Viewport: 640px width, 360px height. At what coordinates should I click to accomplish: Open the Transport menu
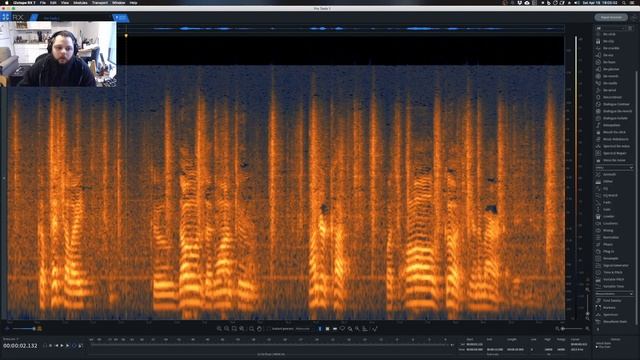coord(100,2)
